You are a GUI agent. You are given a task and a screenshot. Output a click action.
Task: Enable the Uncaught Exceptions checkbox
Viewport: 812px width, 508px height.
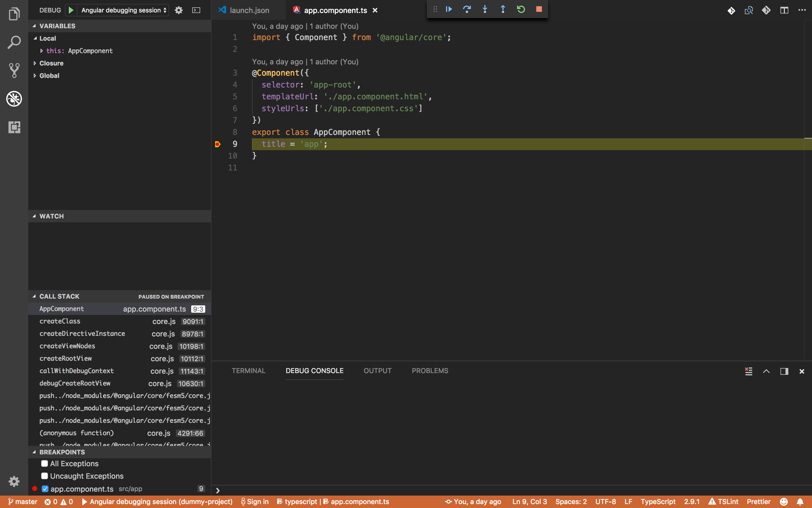point(44,476)
